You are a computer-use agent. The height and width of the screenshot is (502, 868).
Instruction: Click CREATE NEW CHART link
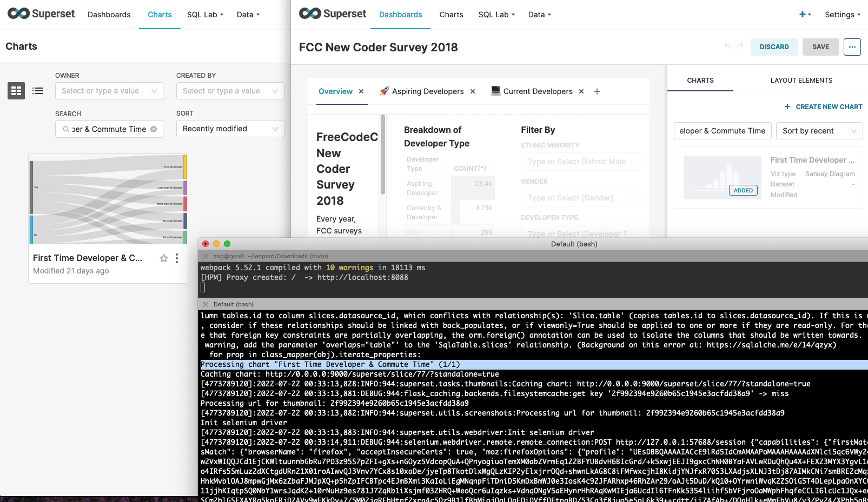pos(824,107)
